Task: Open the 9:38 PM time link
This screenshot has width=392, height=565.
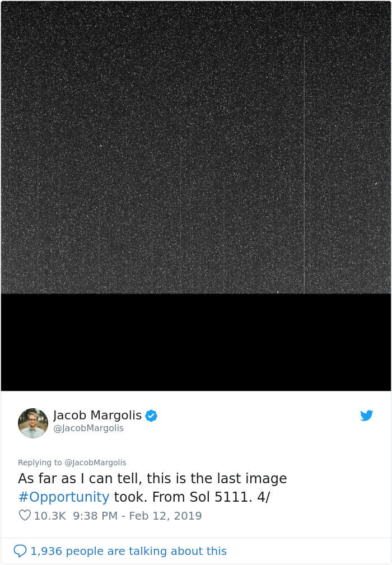Action: point(95,516)
